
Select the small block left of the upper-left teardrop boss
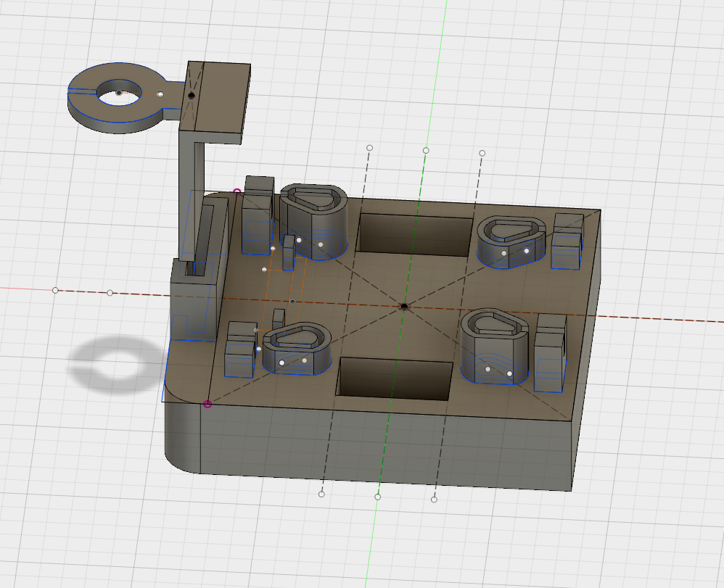click(x=258, y=215)
